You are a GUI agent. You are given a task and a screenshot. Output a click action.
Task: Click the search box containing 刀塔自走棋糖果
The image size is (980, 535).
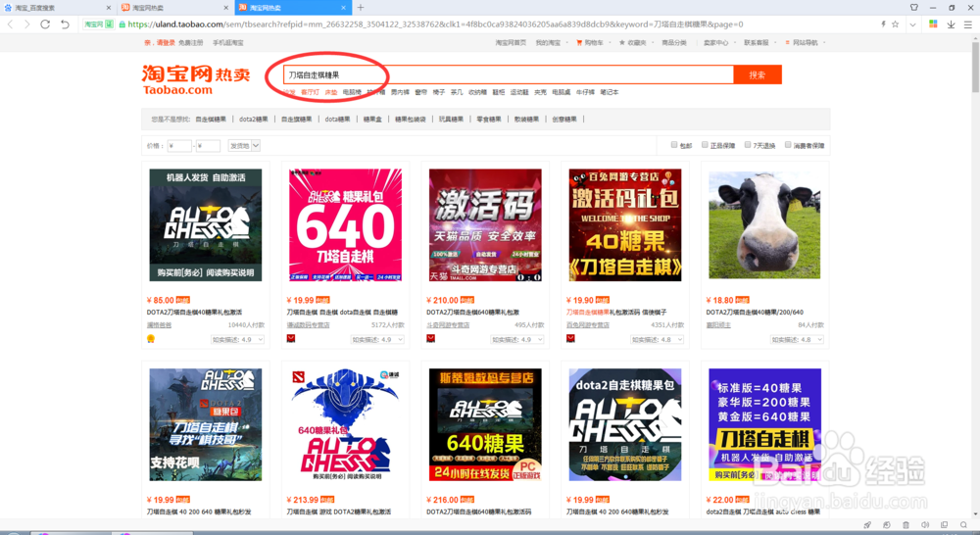click(508, 74)
